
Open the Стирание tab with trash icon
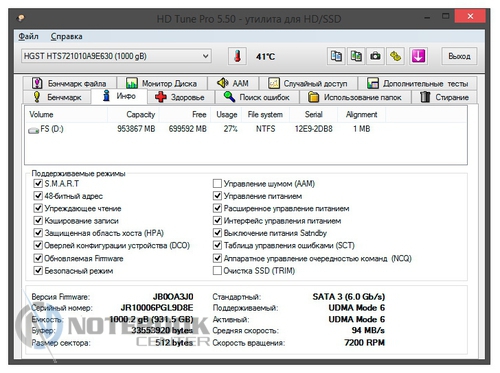444,97
